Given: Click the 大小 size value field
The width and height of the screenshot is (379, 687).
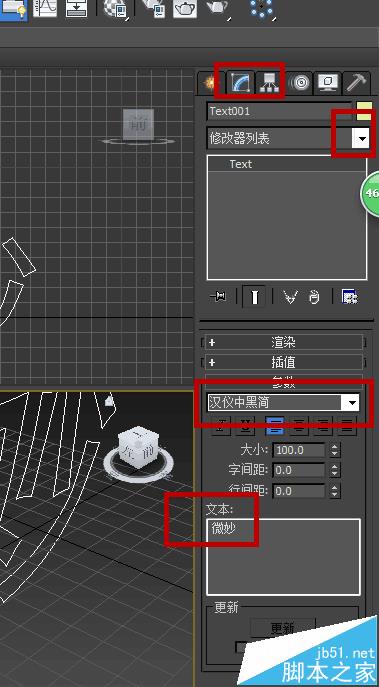Looking at the screenshot, I should 299,450.
